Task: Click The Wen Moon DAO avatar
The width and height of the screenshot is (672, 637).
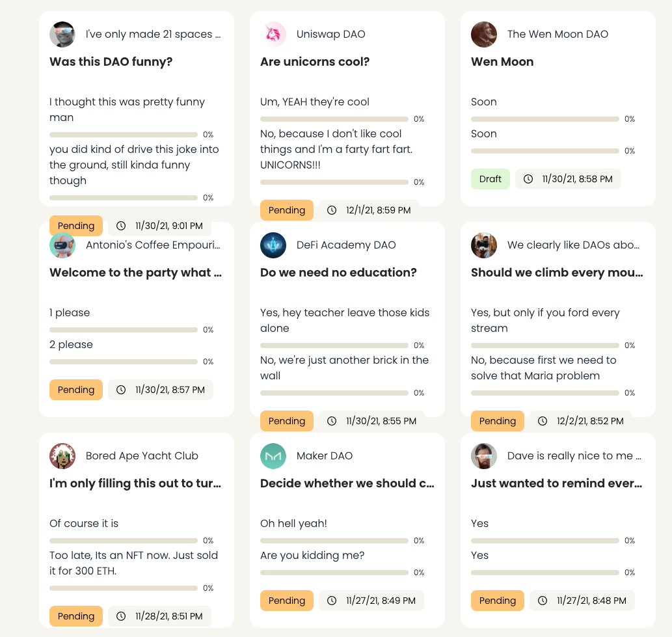Action: pos(484,34)
